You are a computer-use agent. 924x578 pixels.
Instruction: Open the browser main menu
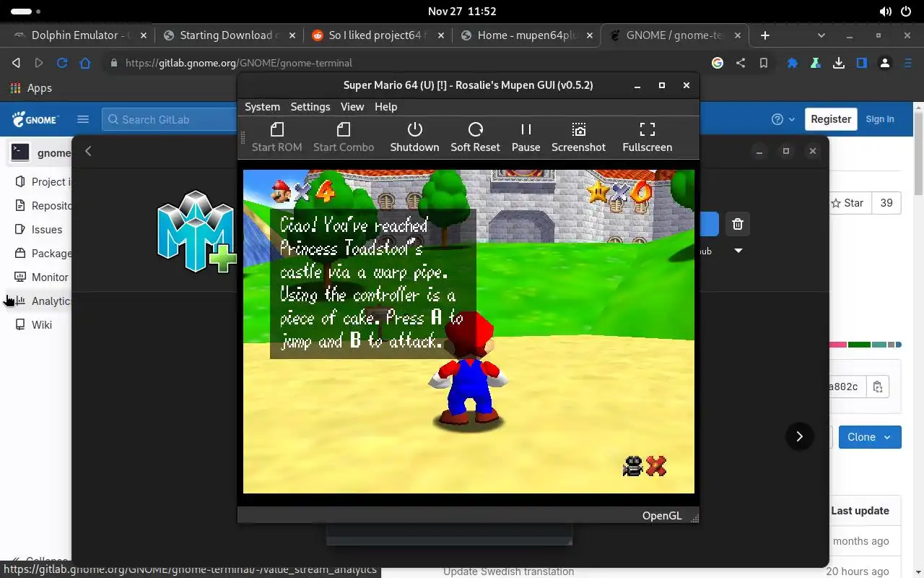point(908,63)
